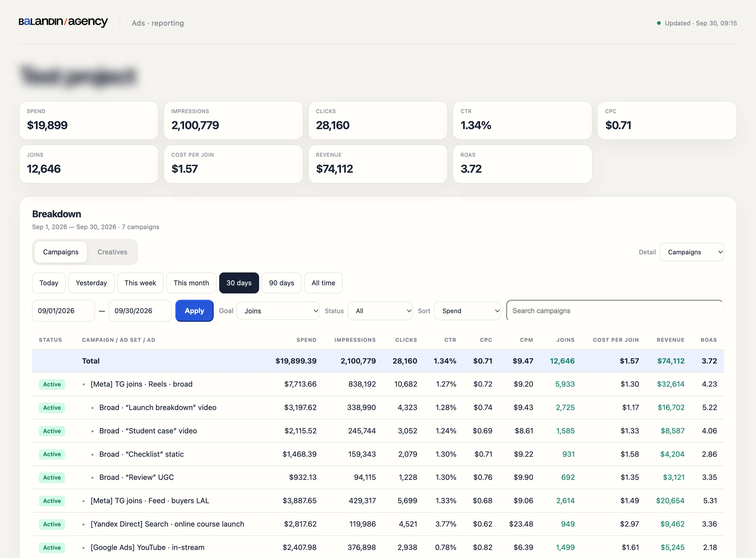Click the ROAS column header

pos(709,340)
